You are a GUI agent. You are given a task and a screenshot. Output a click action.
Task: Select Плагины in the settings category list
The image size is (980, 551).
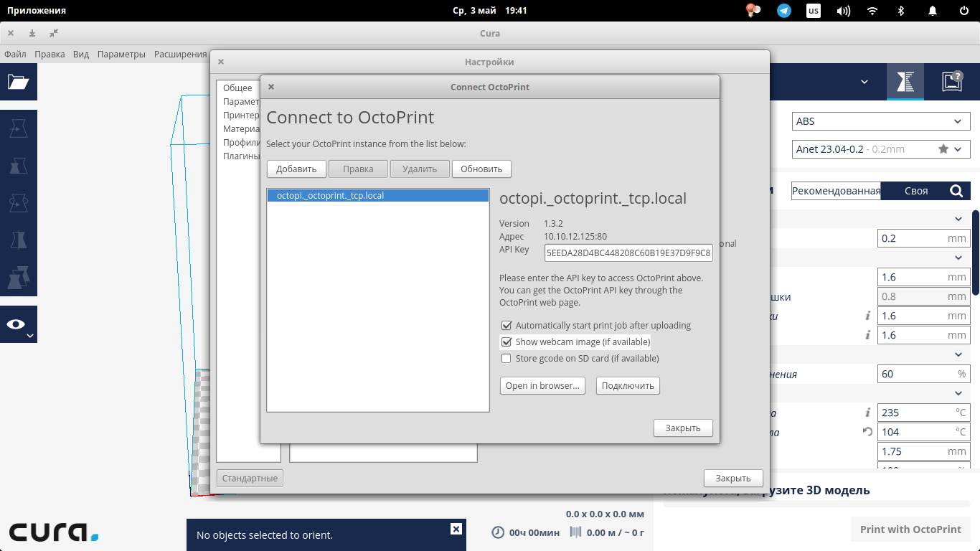pyautogui.click(x=240, y=156)
